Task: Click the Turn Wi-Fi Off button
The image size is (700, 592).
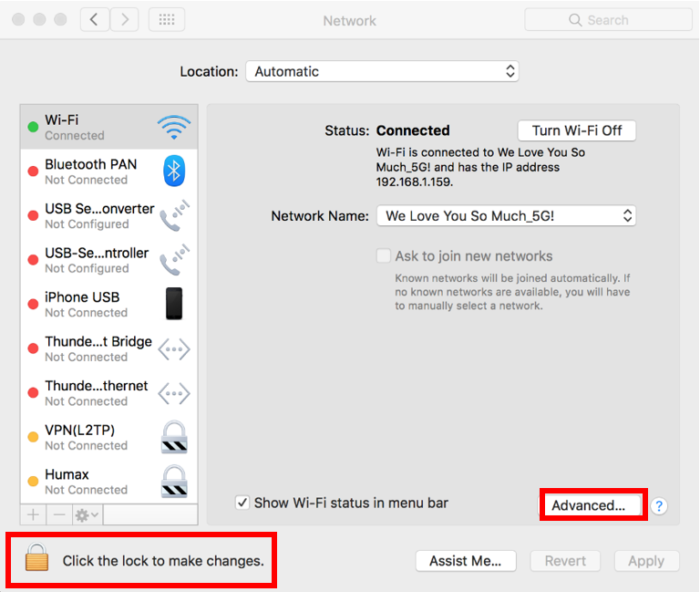Action: tap(577, 130)
